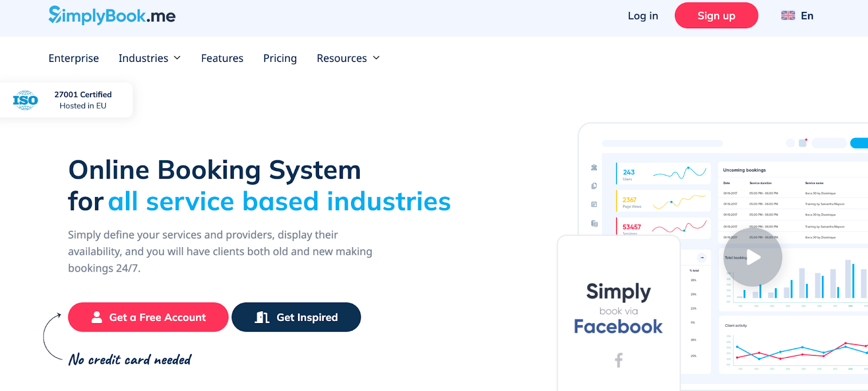The height and width of the screenshot is (391, 868).
Task: Expand the Resources dropdown chevron
Action: coord(376,58)
